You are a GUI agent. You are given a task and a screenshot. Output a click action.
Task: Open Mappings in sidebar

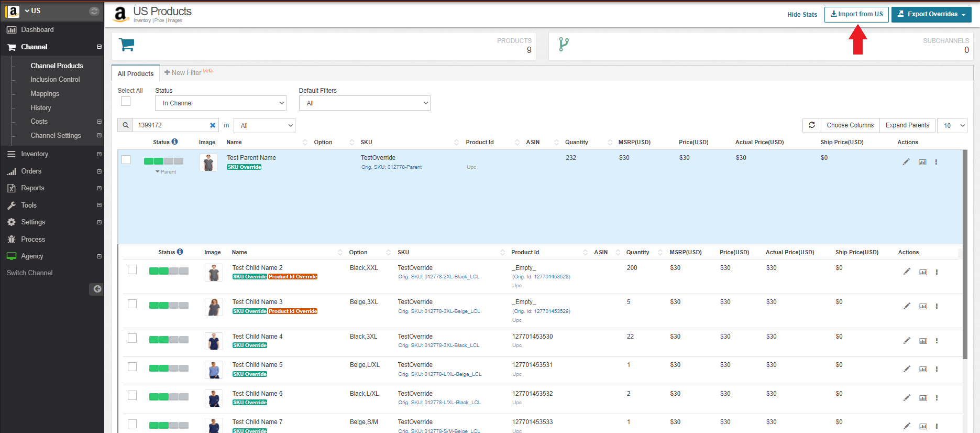[45, 94]
